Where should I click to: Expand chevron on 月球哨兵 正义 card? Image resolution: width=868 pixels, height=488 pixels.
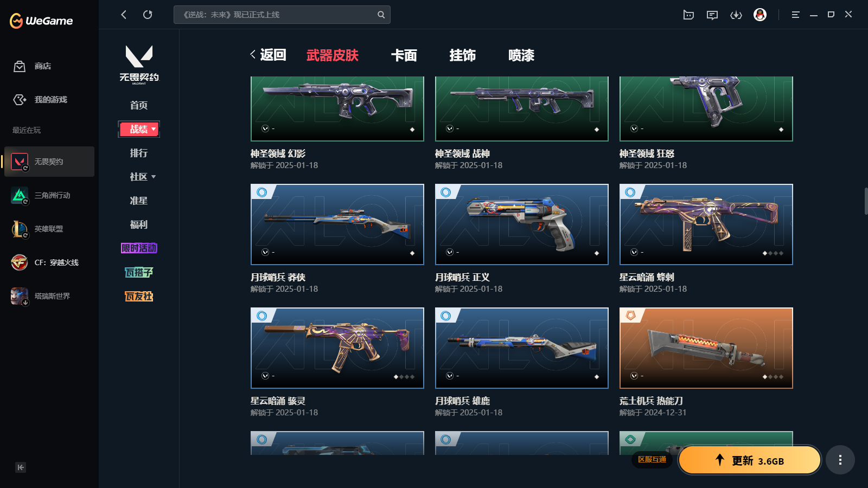[x=450, y=252]
